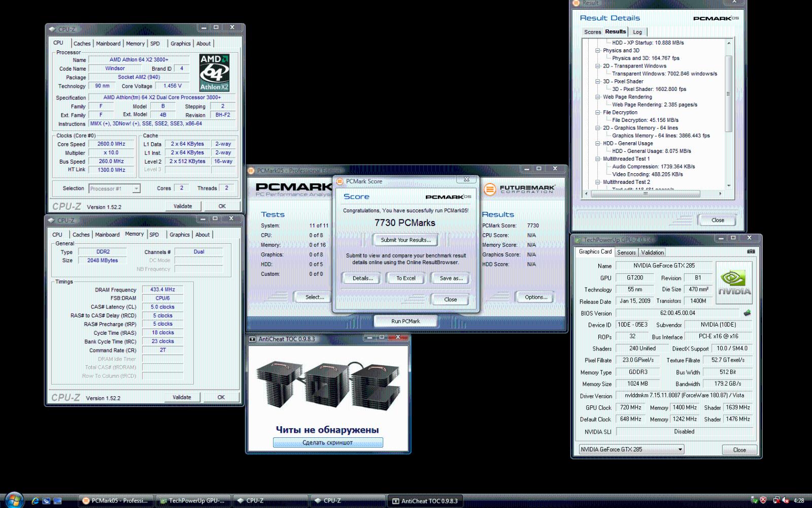The width and height of the screenshot is (812, 508).
Task: Export score with To Excel button
Action: coord(405,278)
